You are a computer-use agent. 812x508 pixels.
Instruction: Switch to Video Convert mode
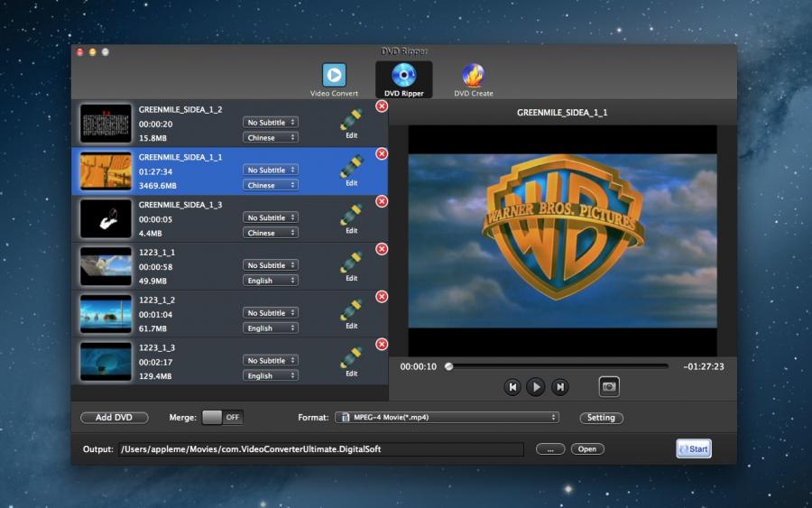[334, 79]
